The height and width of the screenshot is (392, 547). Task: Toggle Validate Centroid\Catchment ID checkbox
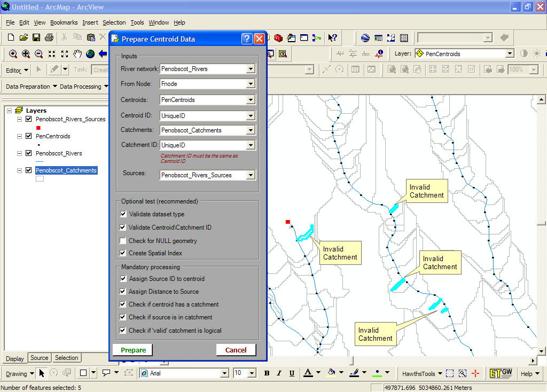click(x=123, y=227)
